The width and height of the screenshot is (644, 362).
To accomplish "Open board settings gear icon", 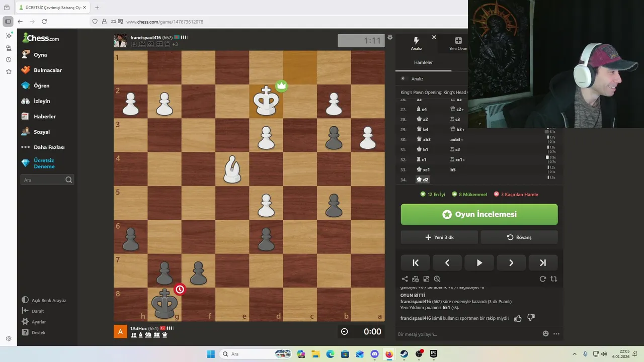I will pyautogui.click(x=390, y=37).
